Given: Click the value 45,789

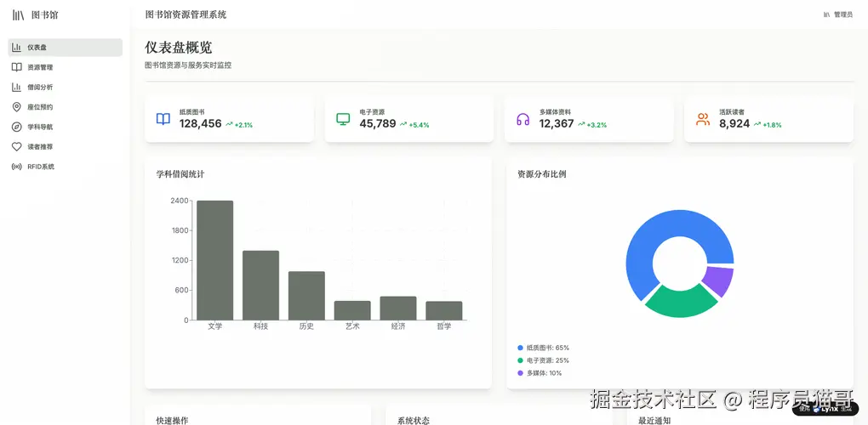Looking at the screenshot, I should click(378, 124).
